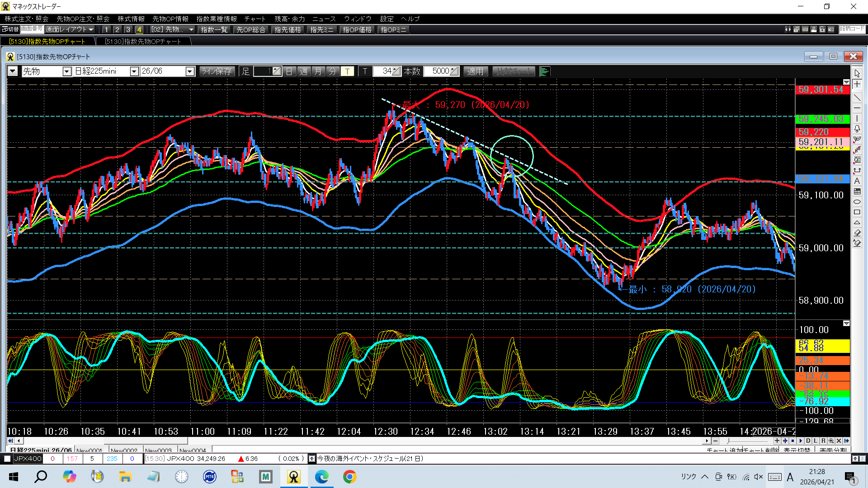Toggle the 日 daily timeframe button
The width and height of the screenshot is (868, 488).
(289, 71)
